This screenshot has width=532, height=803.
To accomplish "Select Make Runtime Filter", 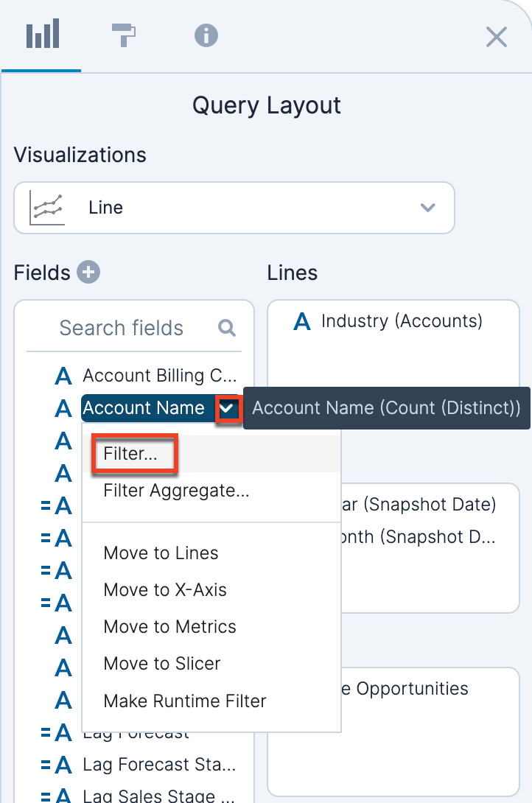I will pos(185,701).
